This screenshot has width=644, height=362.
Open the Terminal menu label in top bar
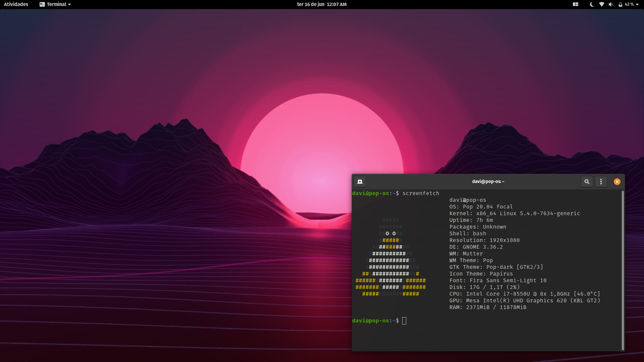point(56,4)
